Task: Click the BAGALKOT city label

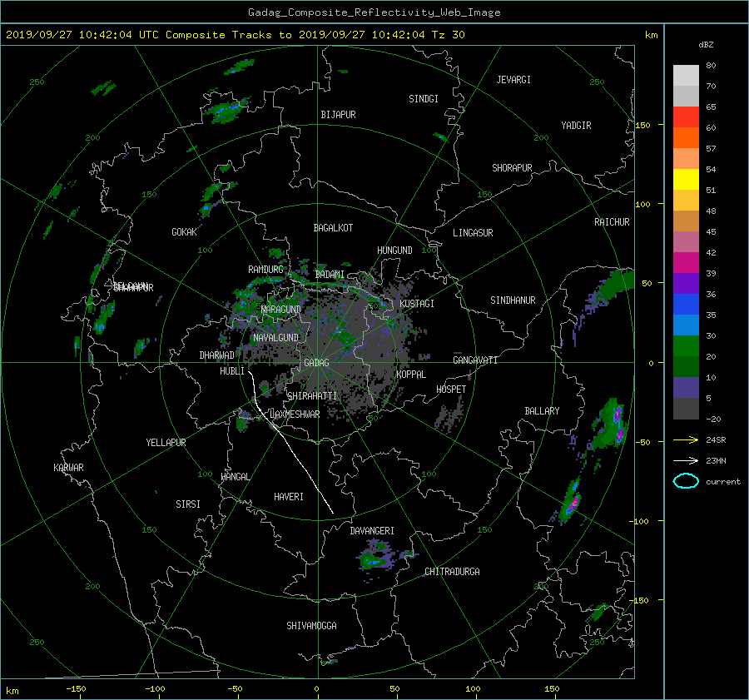Action: [333, 228]
